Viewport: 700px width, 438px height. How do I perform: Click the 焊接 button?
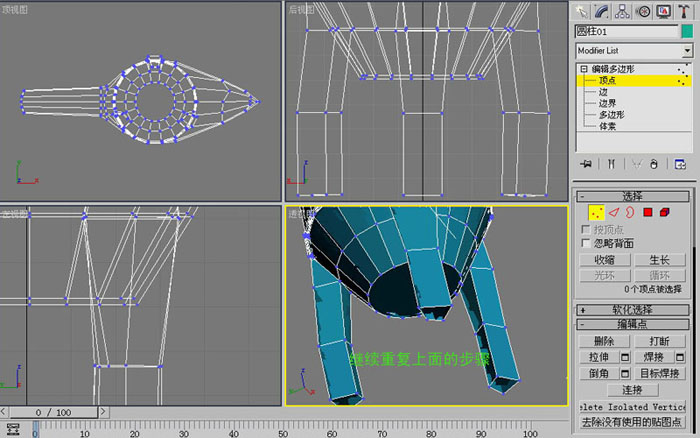click(x=654, y=357)
